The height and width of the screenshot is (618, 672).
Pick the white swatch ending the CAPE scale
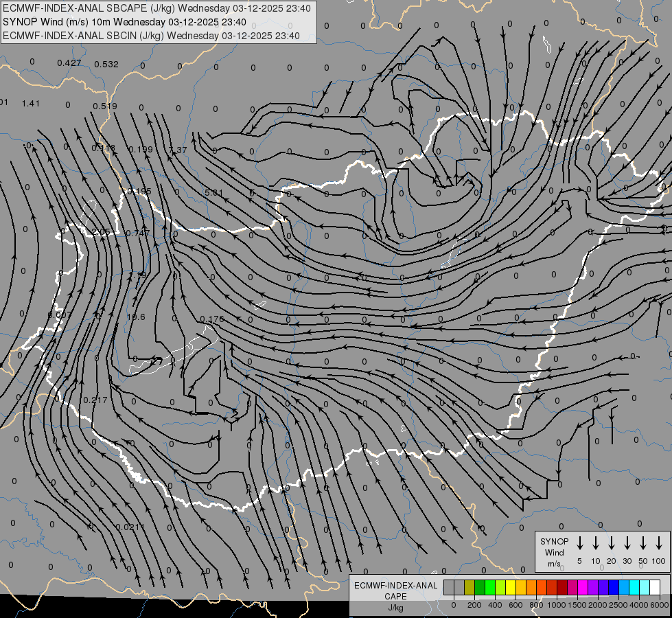pos(654,587)
